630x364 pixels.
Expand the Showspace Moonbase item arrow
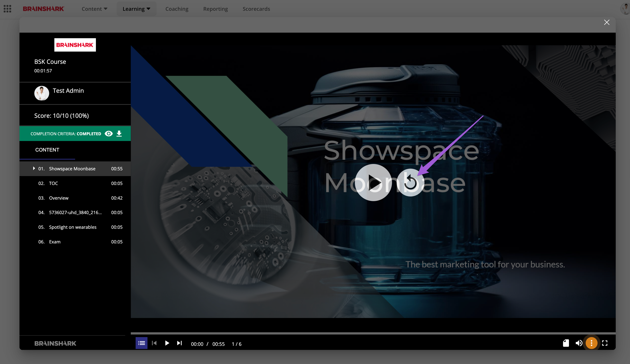(34, 168)
